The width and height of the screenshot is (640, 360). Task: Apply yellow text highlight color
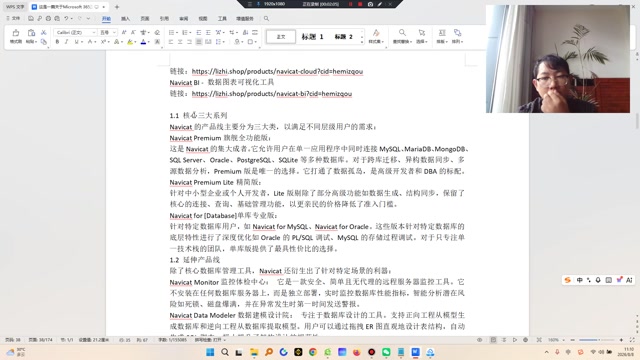[130, 42]
